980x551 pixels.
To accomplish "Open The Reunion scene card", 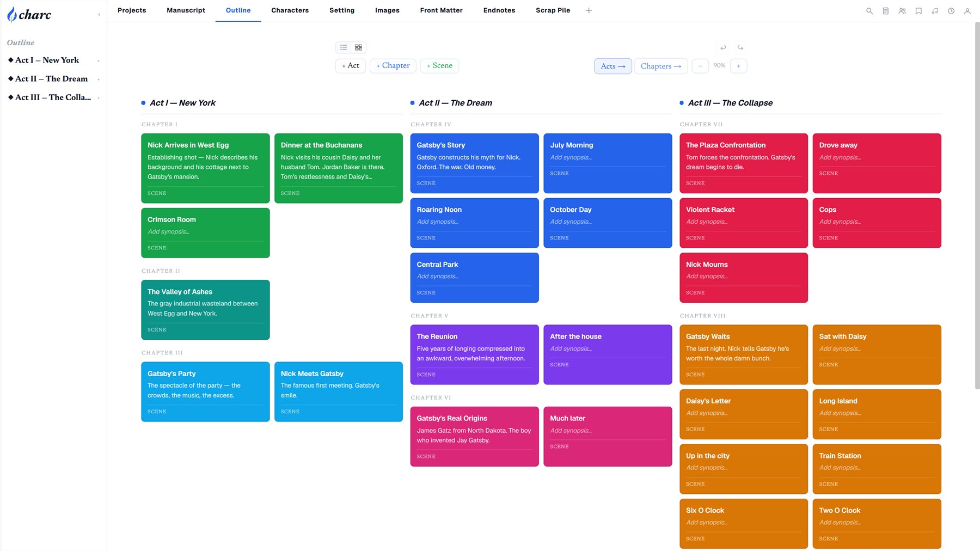I will coord(474,354).
